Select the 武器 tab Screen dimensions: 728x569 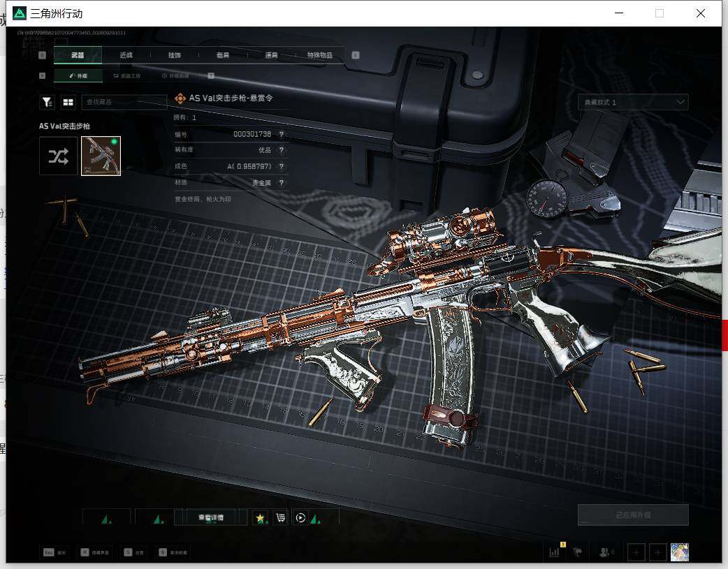[78, 55]
